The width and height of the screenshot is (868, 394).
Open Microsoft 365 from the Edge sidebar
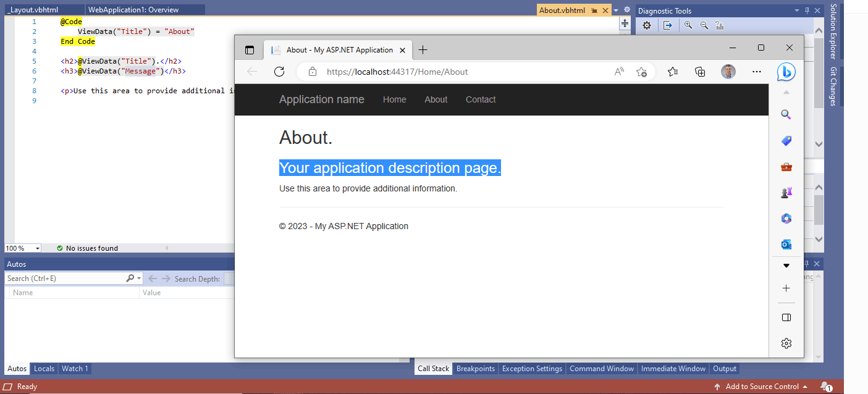[786, 218]
